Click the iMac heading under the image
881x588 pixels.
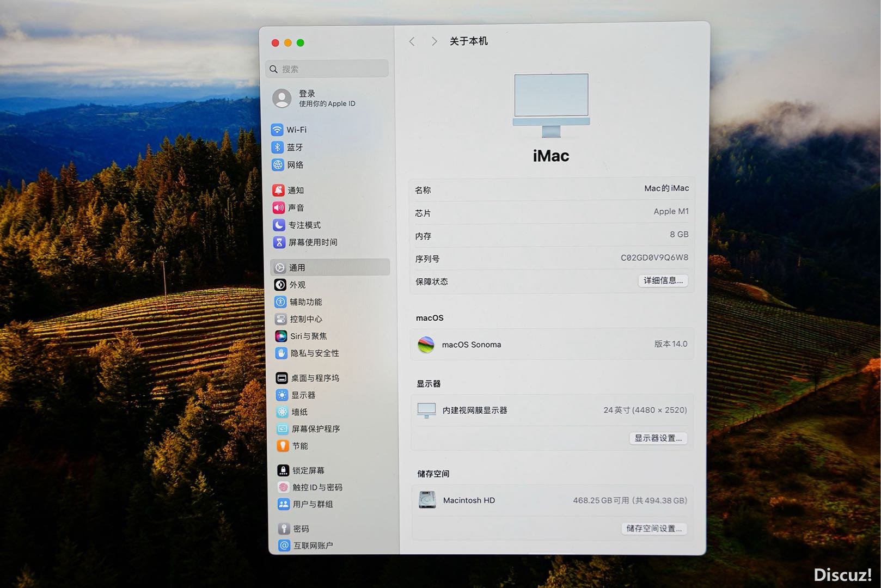[x=551, y=156]
